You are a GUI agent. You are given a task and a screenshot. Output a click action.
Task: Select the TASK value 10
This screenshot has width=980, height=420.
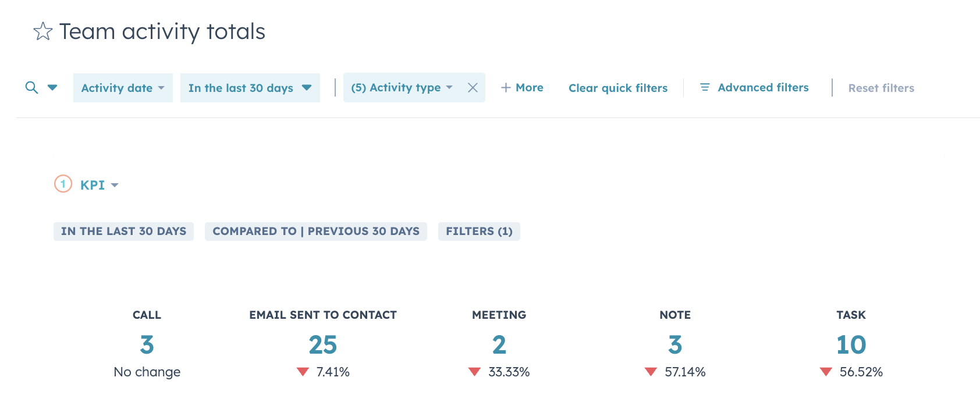click(x=851, y=345)
